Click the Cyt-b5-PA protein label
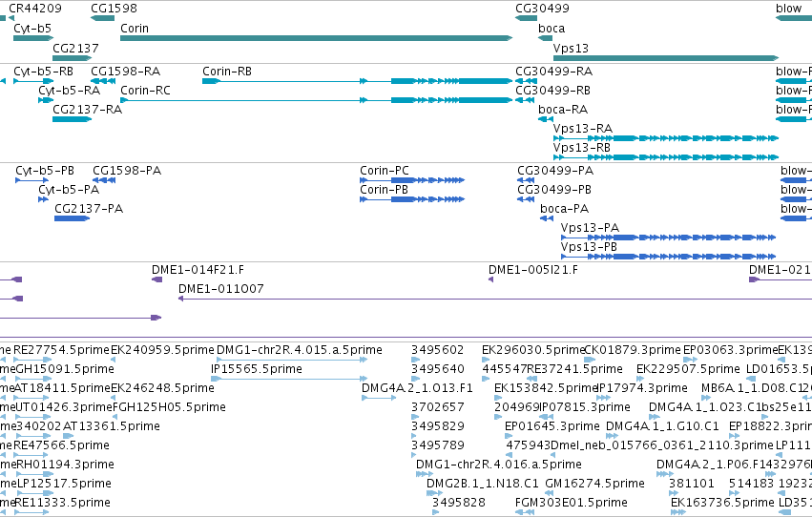 [69, 190]
